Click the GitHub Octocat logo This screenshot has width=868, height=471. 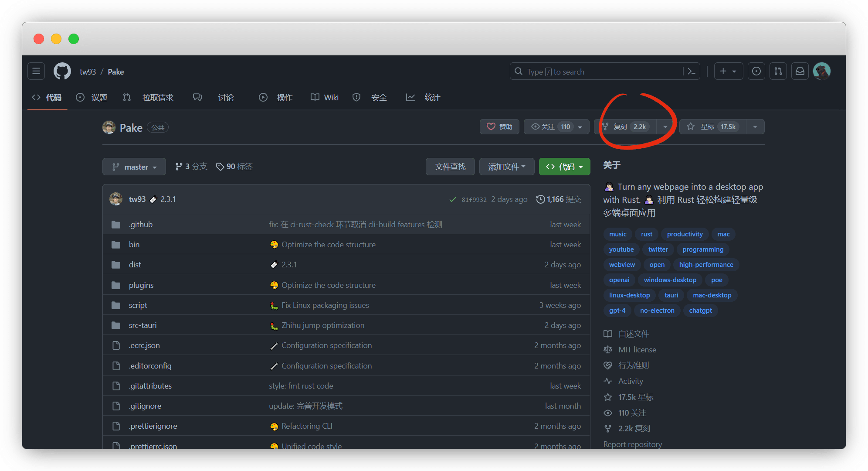62,71
